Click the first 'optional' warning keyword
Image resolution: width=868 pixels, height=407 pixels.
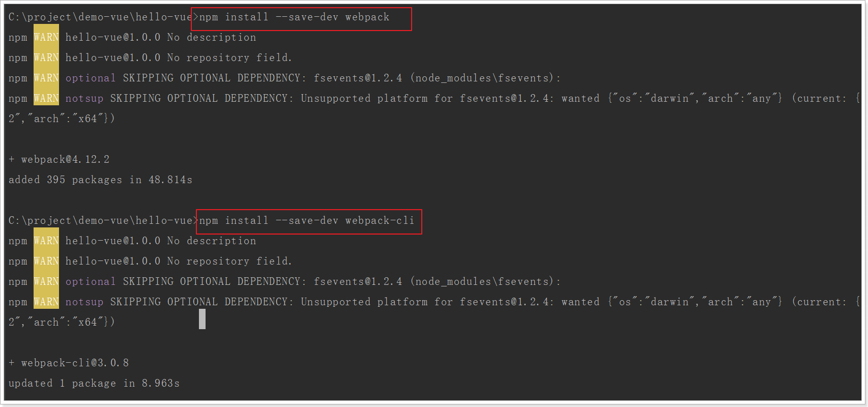[x=91, y=78]
